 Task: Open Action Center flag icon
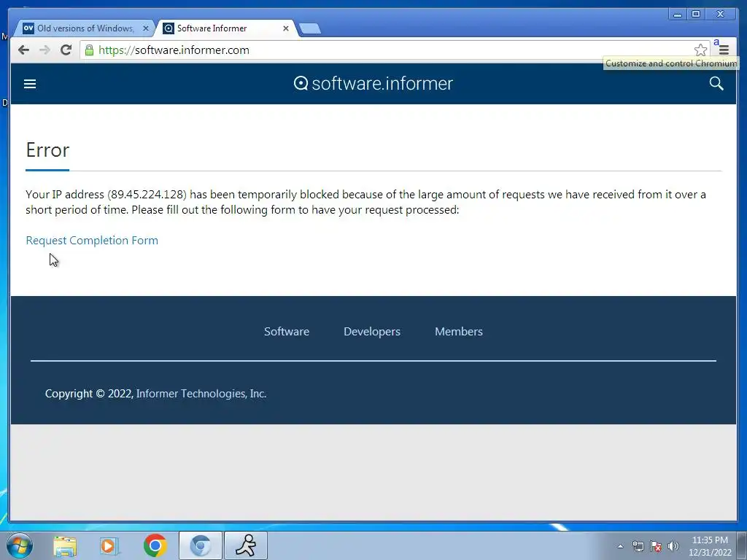(656, 546)
